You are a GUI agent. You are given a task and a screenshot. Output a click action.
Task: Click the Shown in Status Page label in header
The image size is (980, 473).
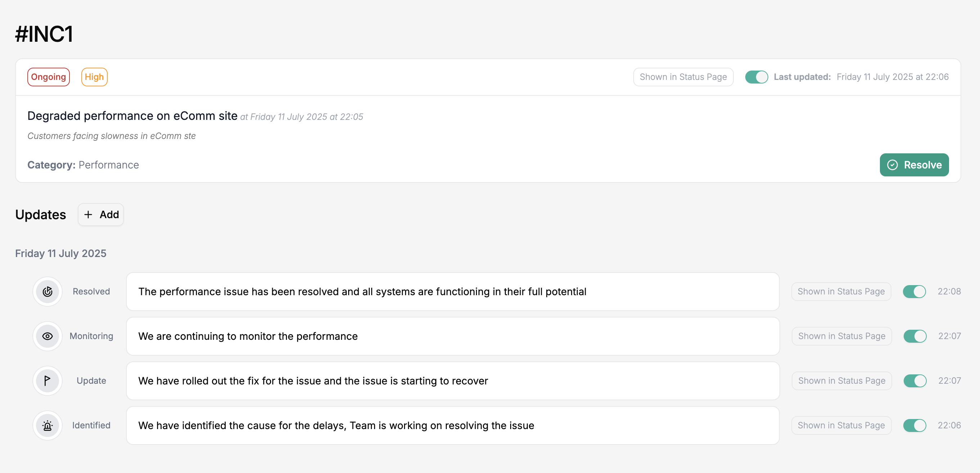(x=683, y=77)
